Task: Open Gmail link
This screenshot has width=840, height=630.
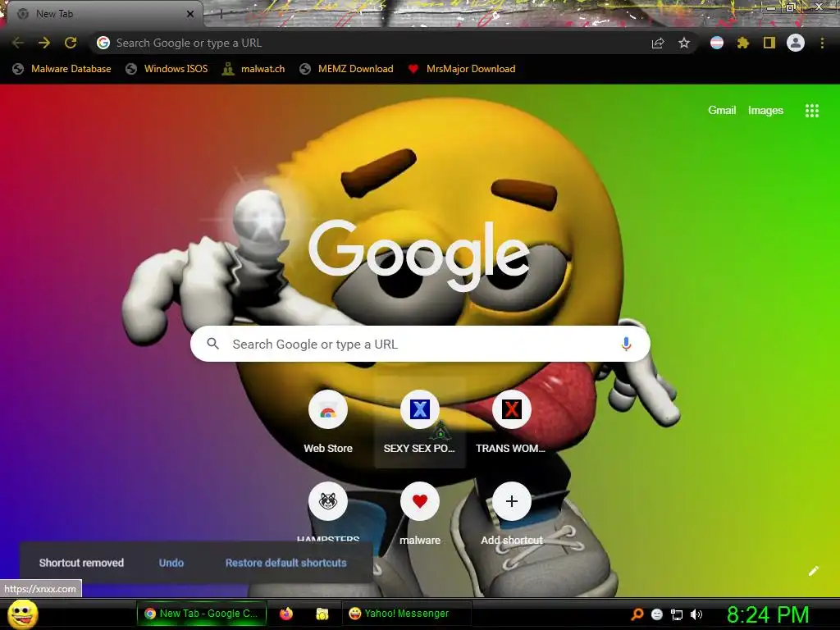Action: (x=722, y=111)
